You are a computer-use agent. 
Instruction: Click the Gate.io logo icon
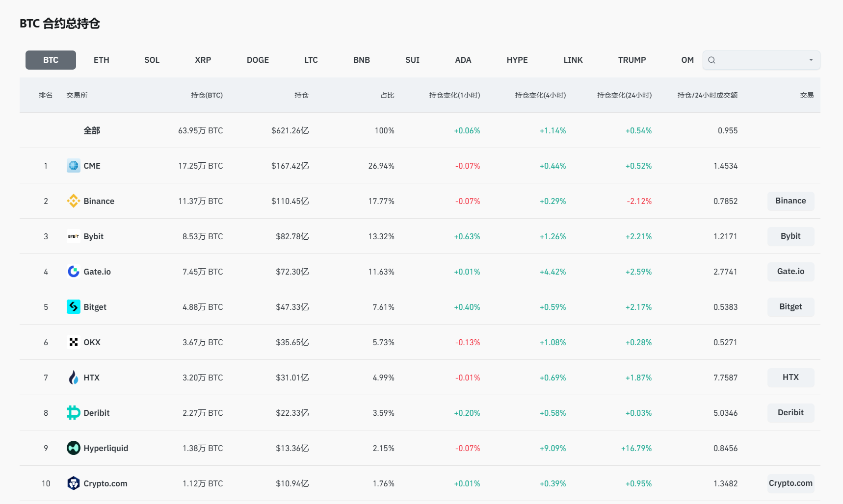click(x=73, y=272)
